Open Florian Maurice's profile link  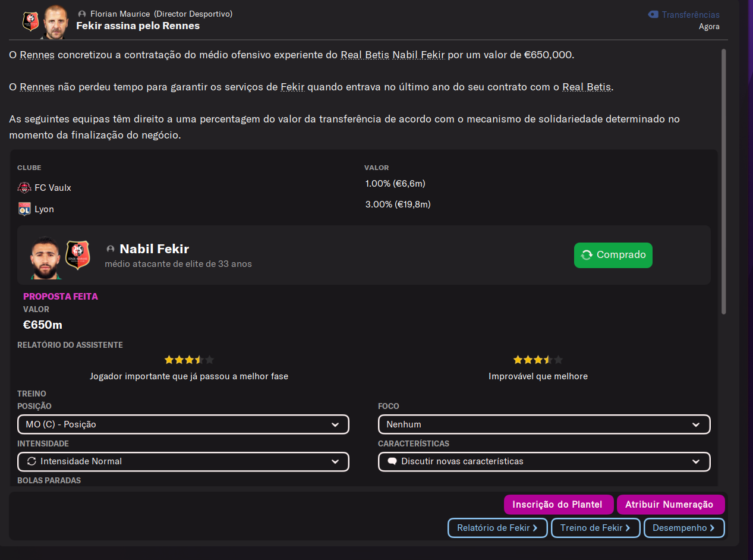coord(119,14)
